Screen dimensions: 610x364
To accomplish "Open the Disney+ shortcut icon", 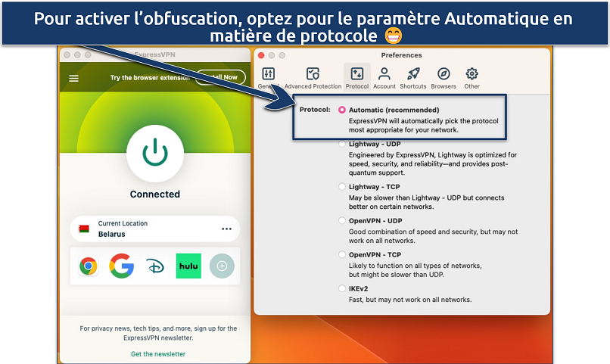I will (x=154, y=266).
